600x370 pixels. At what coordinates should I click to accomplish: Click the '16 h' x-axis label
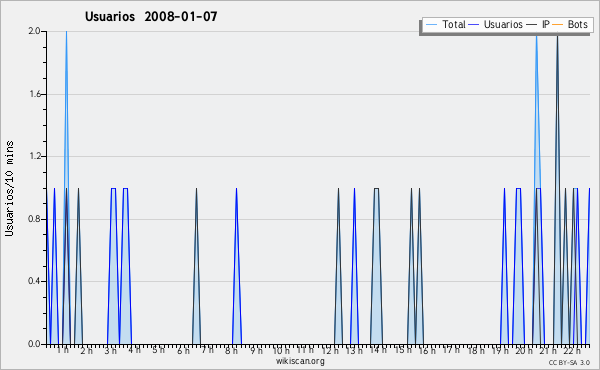pos(427,350)
